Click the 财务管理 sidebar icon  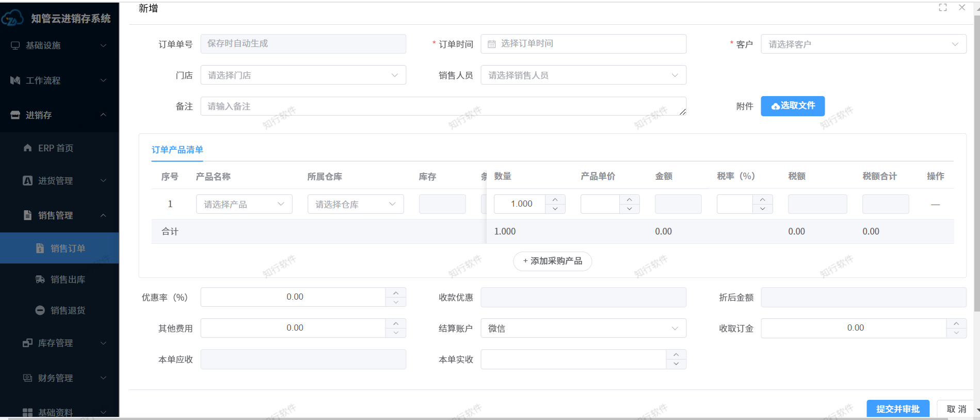click(x=27, y=378)
